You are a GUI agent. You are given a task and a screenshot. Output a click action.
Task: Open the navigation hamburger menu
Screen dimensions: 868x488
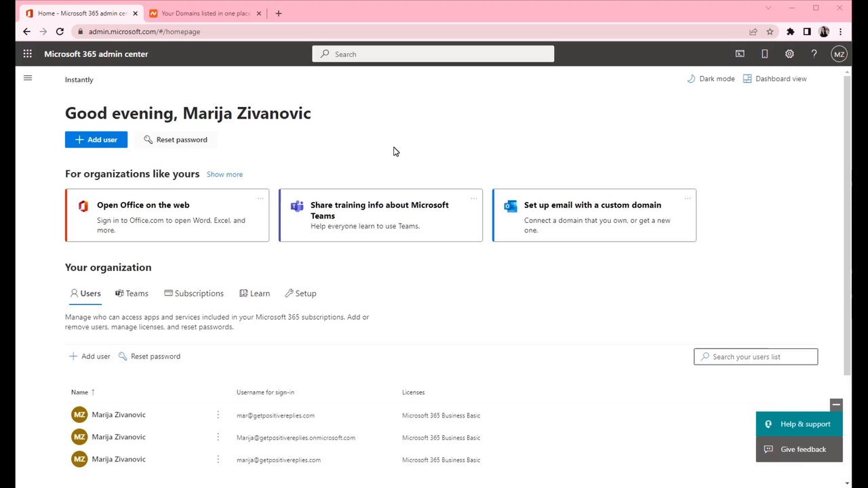[x=28, y=78]
